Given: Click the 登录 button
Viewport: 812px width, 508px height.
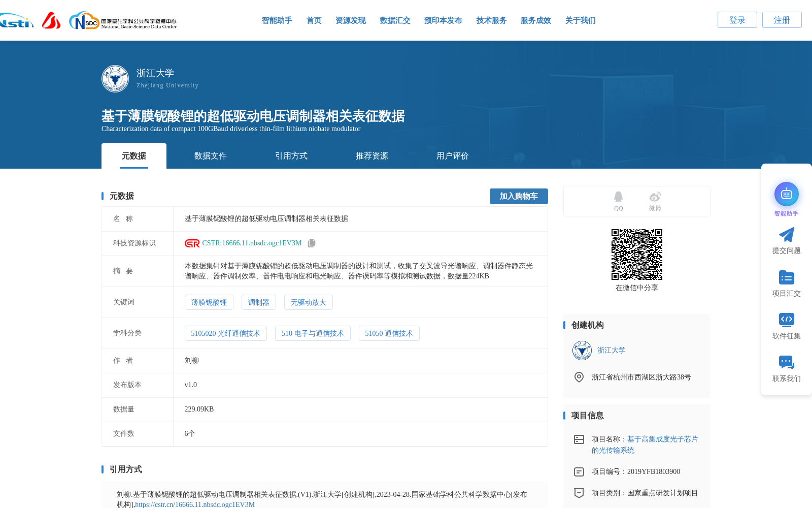Looking at the screenshot, I should [x=737, y=20].
